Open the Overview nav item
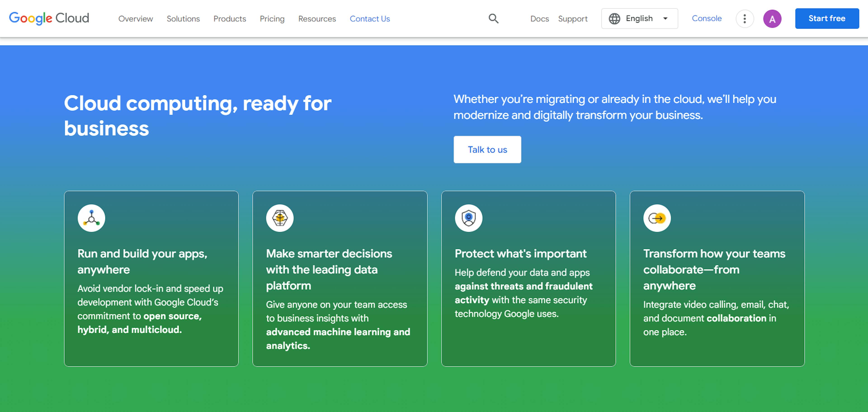 pyautogui.click(x=135, y=19)
